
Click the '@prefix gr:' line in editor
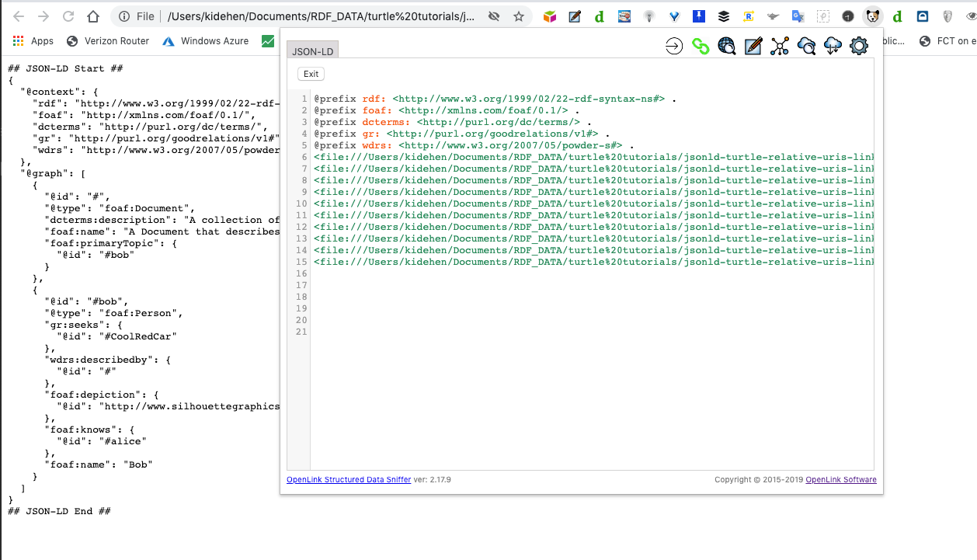pos(462,134)
